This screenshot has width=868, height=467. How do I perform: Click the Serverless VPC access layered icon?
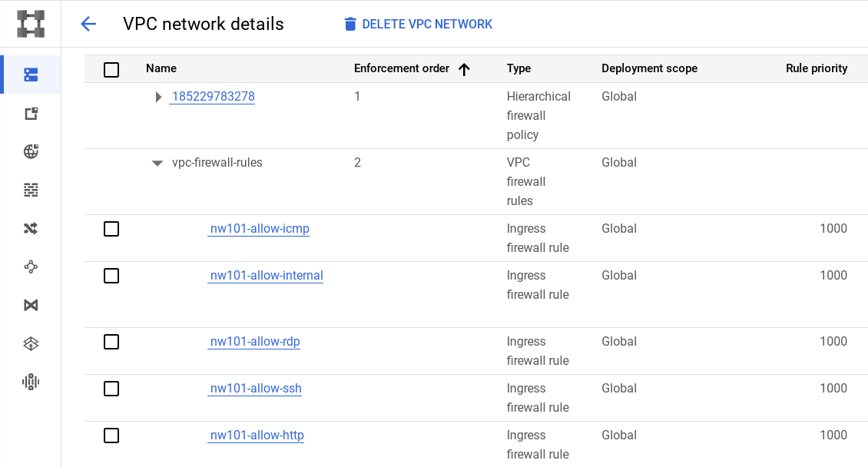pos(30,343)
